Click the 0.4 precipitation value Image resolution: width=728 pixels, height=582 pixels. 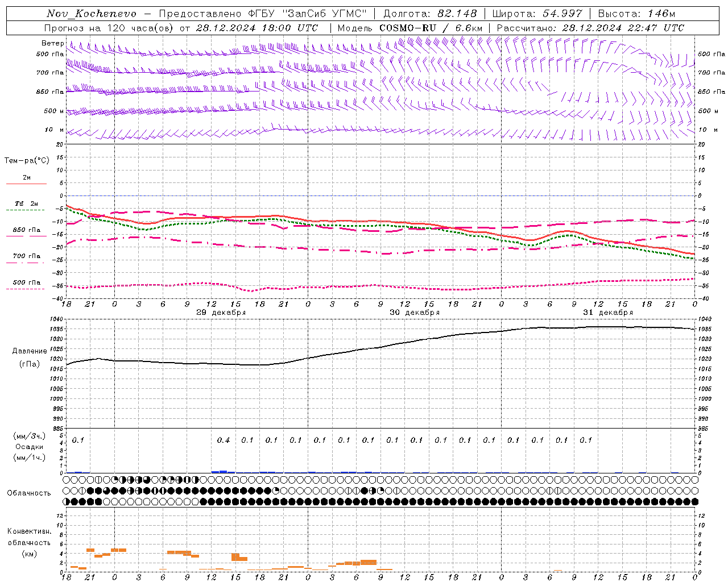coord(224,440)
